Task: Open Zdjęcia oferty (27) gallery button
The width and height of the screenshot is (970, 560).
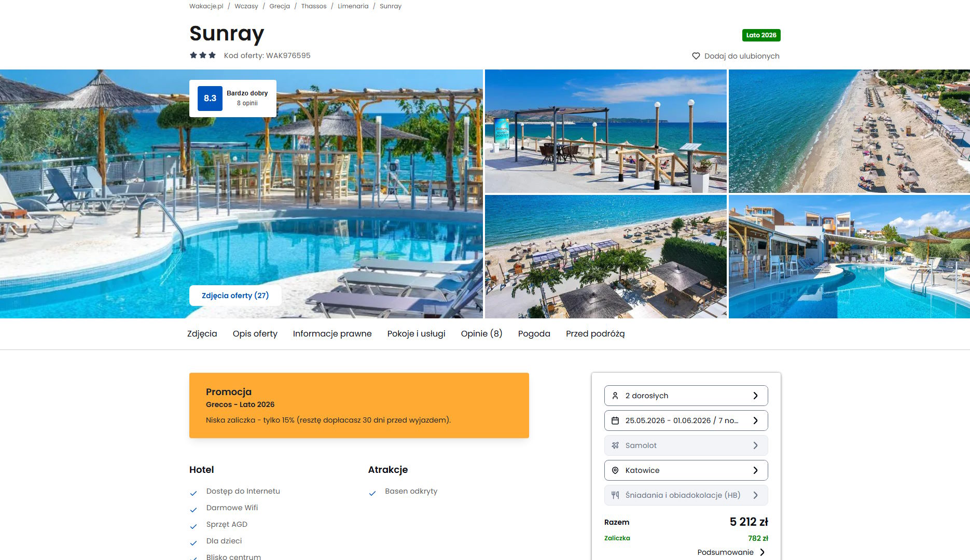Action: [235, 296]
